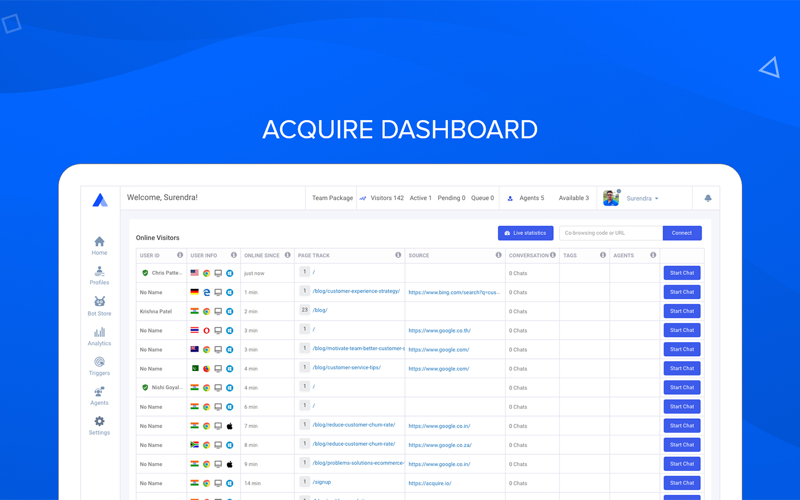Click the Acquire logo in the sidebar
Screen dimensions: 800x500
[x=100, y=199]
